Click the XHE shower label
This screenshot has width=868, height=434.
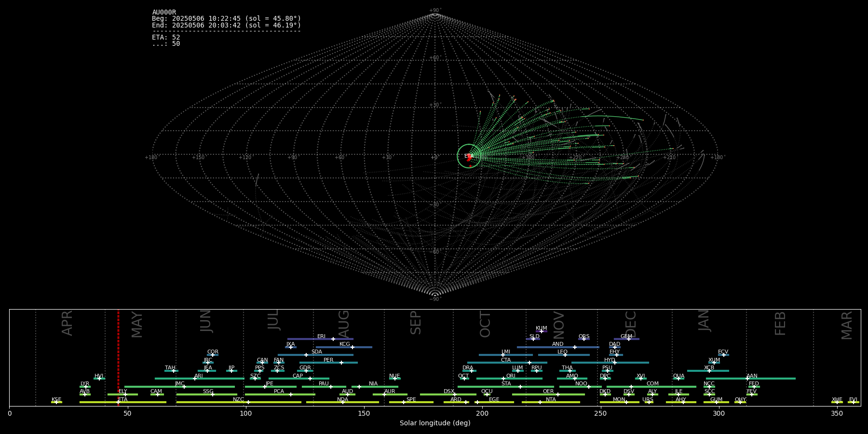[x=837, y=400]
